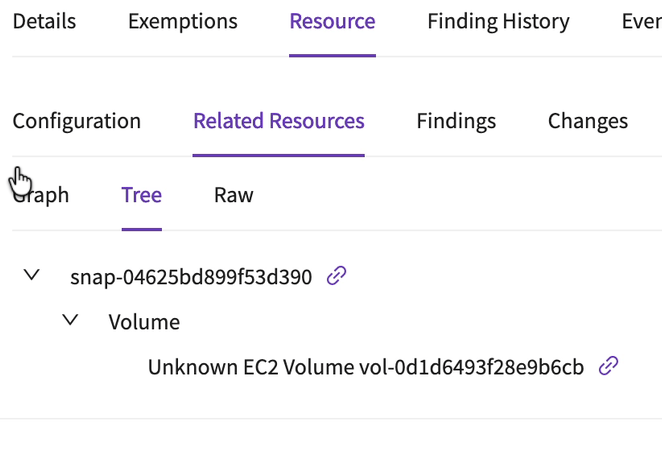The width and height of the screenshot is (662, 454).
Task: Show the Raw view
Action: [x=233, y=195]
